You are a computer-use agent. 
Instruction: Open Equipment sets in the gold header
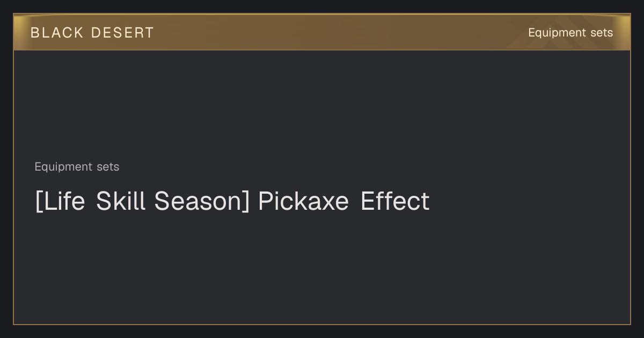click(x=570, y=33)
